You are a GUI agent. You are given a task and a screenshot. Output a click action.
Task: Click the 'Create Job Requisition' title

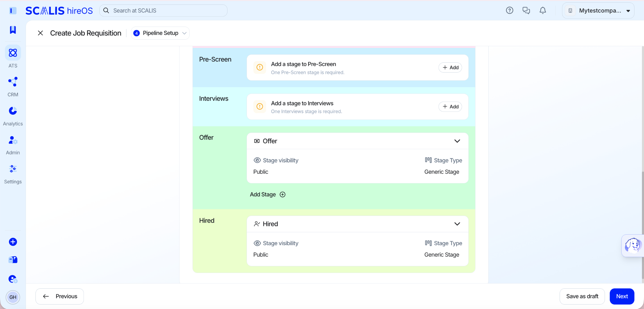(86, 33)
